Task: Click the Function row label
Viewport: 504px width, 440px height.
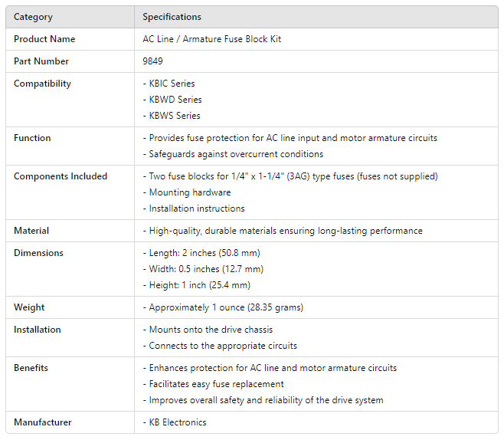Action: (x=32, y=138)
